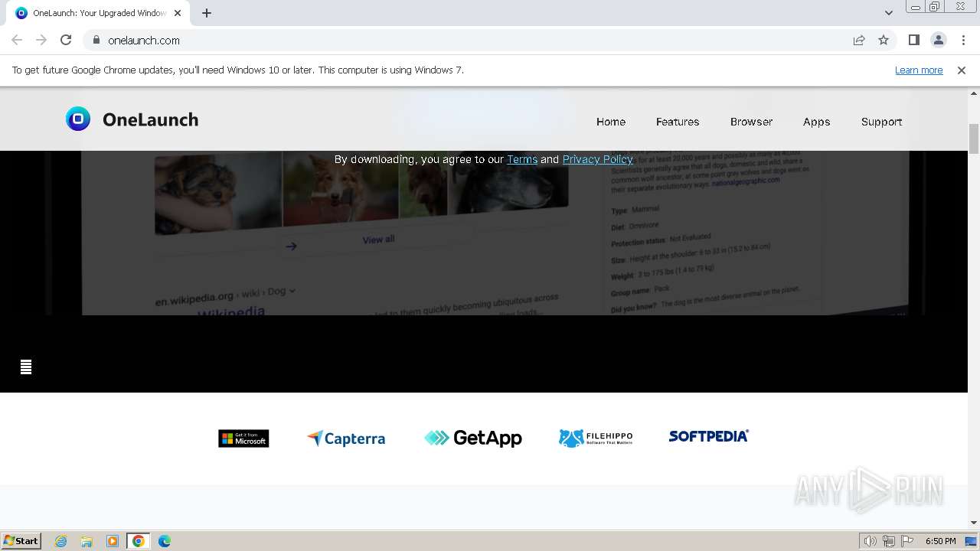Open Windows Media Player on taskbar
980x551 pixels.
point(113,541)
